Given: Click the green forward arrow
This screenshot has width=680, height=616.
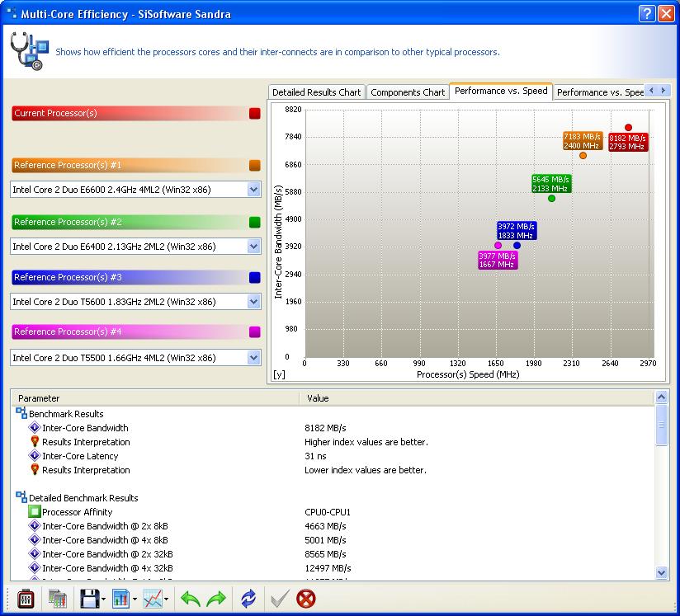Looking at the screenshot, I should point(216,599).
